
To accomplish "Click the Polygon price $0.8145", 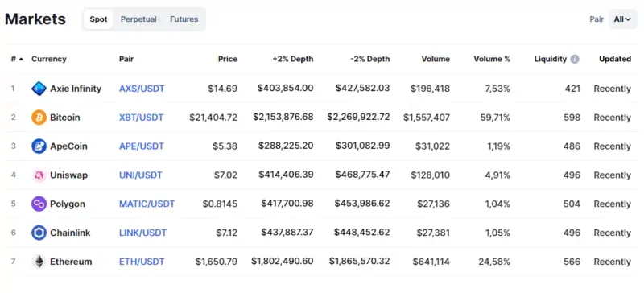I will [220, 204].
